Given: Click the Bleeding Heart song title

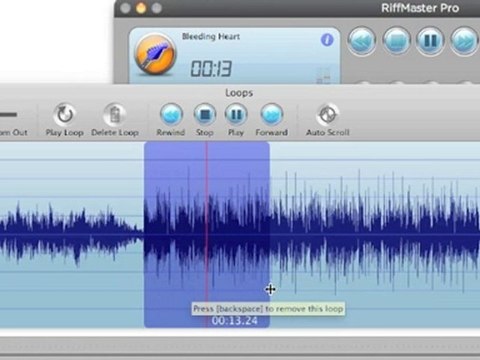Looking at the screenshot, I should (211, 36).
